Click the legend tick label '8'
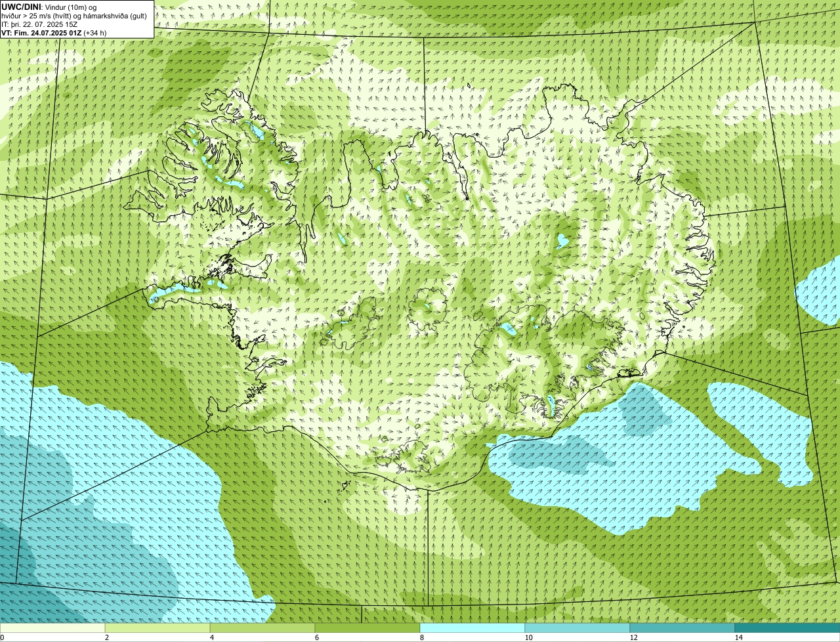 (421, 637)
